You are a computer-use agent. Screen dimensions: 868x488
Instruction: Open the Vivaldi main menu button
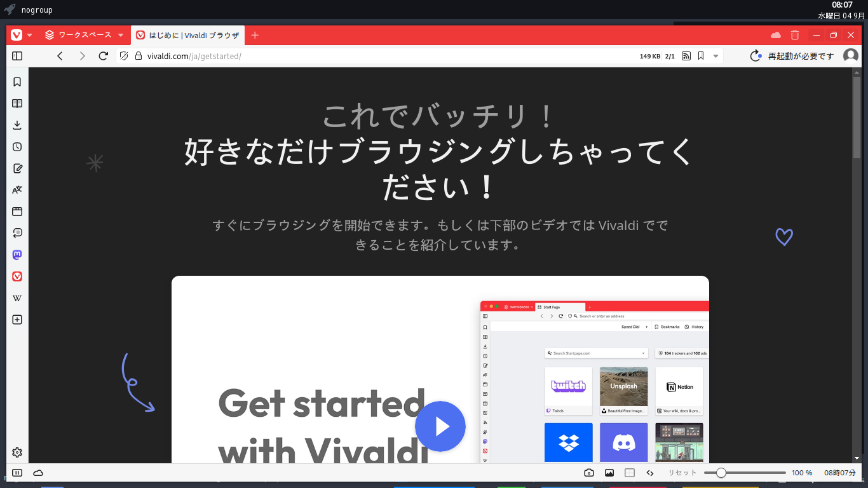click(17, 35)
